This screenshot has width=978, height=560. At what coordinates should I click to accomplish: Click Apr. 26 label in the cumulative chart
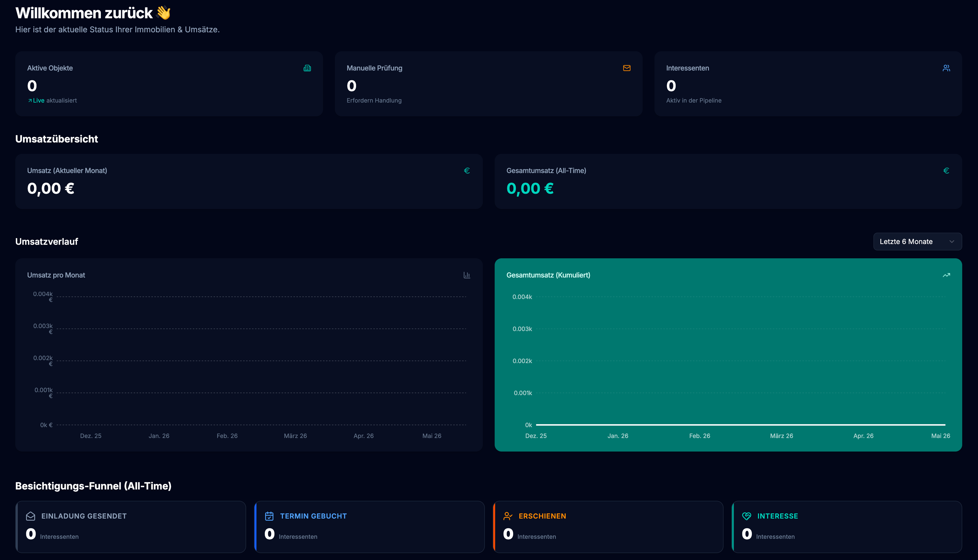point(863,436)
